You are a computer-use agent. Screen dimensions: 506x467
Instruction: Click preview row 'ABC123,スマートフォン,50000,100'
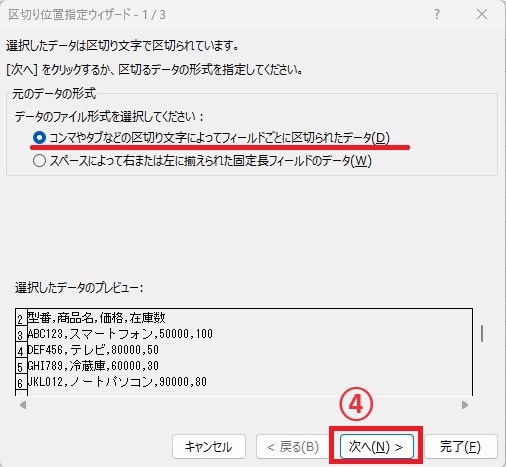120,334
